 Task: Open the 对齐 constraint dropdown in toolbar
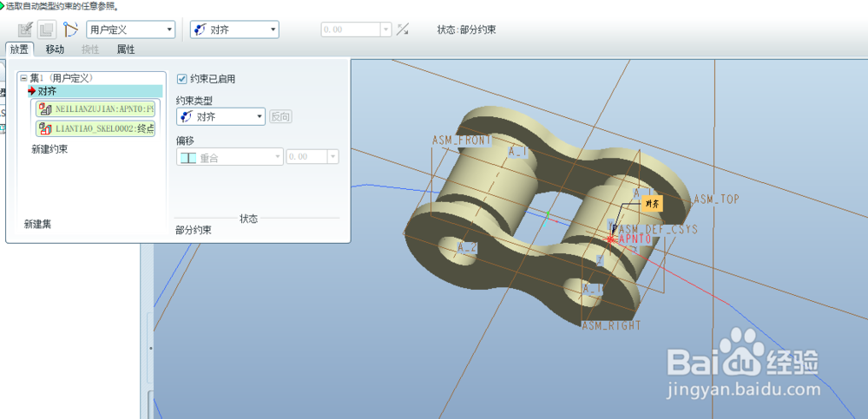click(x=234, y=29)
